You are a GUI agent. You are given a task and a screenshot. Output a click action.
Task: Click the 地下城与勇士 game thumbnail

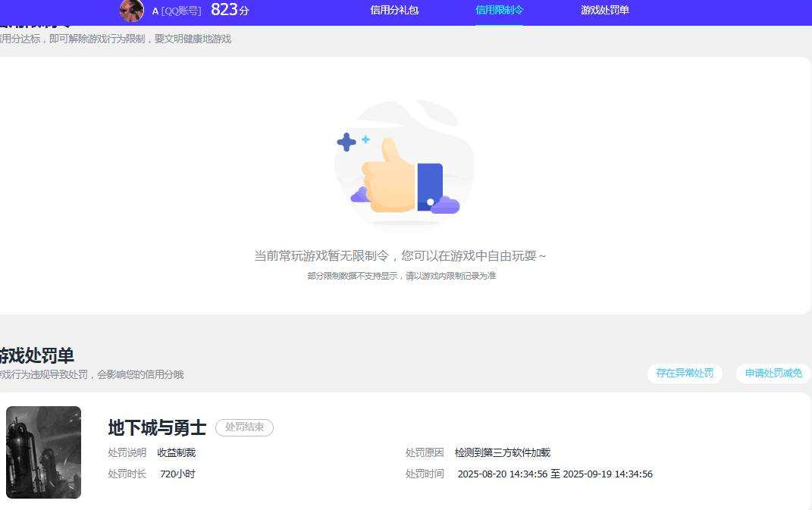[x=43, y=452]
